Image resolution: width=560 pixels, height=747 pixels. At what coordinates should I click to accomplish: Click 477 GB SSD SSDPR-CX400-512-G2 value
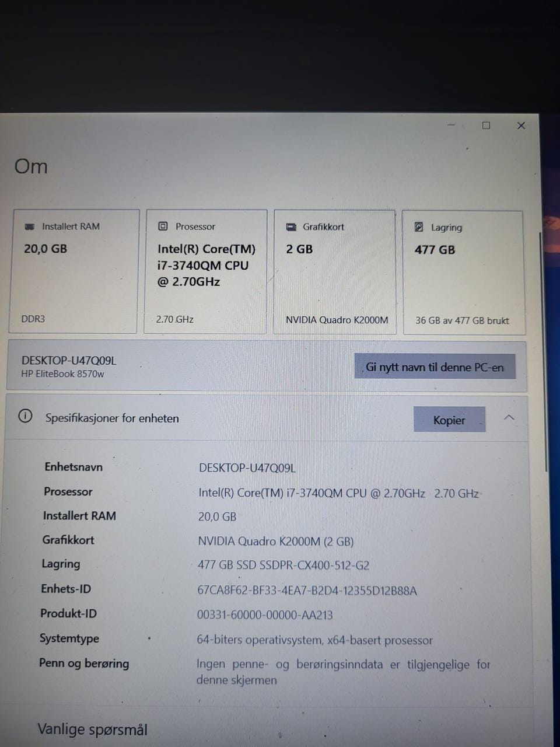(x=283, y=566)
